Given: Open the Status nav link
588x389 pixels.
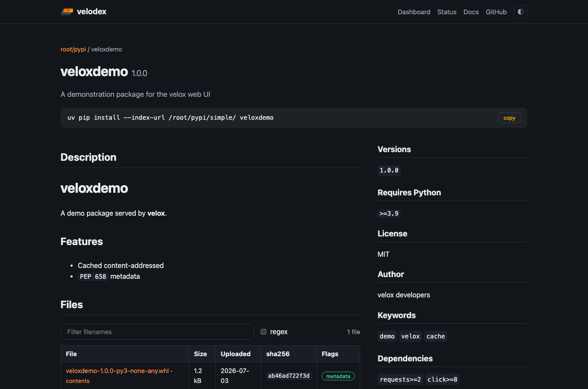Looking at the screenshot, I should point(447,12).
